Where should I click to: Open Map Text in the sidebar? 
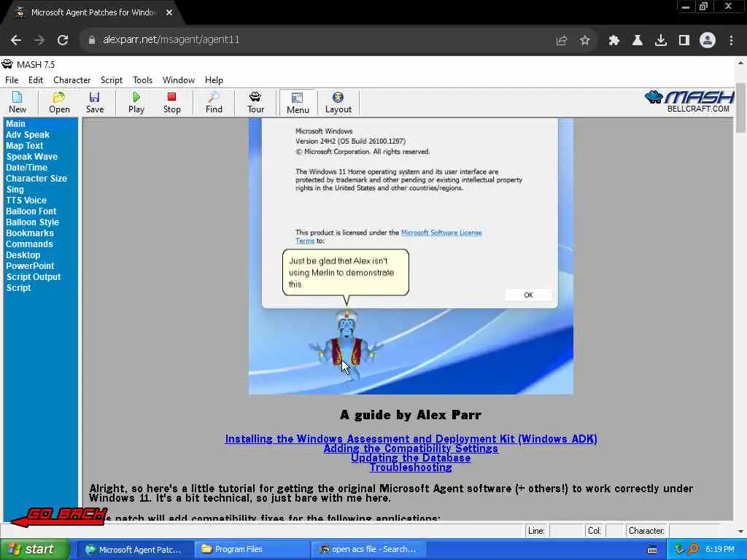pyautogui.click(x=24, y=146)
